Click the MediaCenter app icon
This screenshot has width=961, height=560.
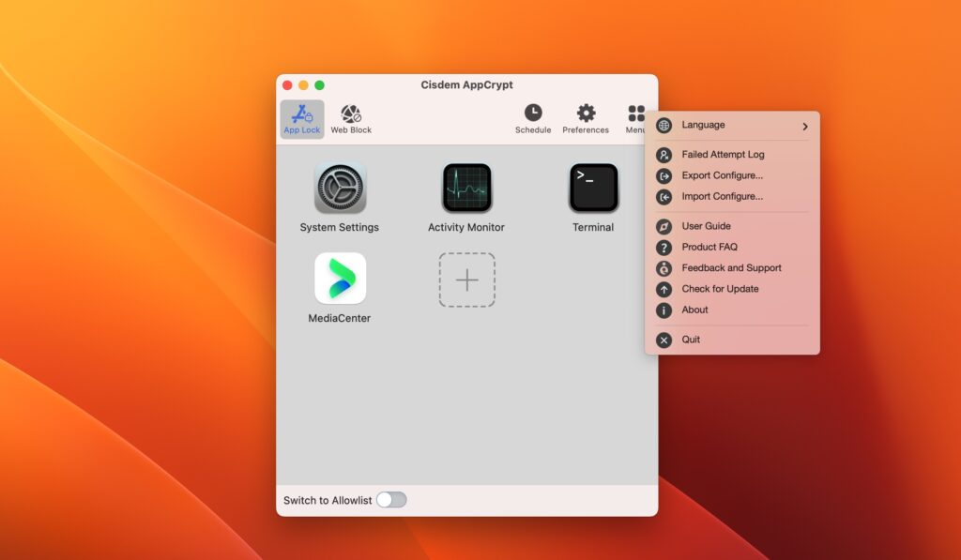click(340, 279)
